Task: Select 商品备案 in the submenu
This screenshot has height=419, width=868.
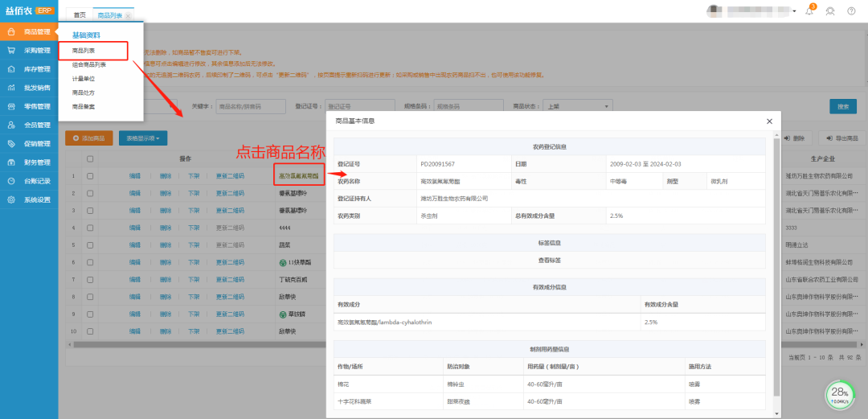Action: 83,106
